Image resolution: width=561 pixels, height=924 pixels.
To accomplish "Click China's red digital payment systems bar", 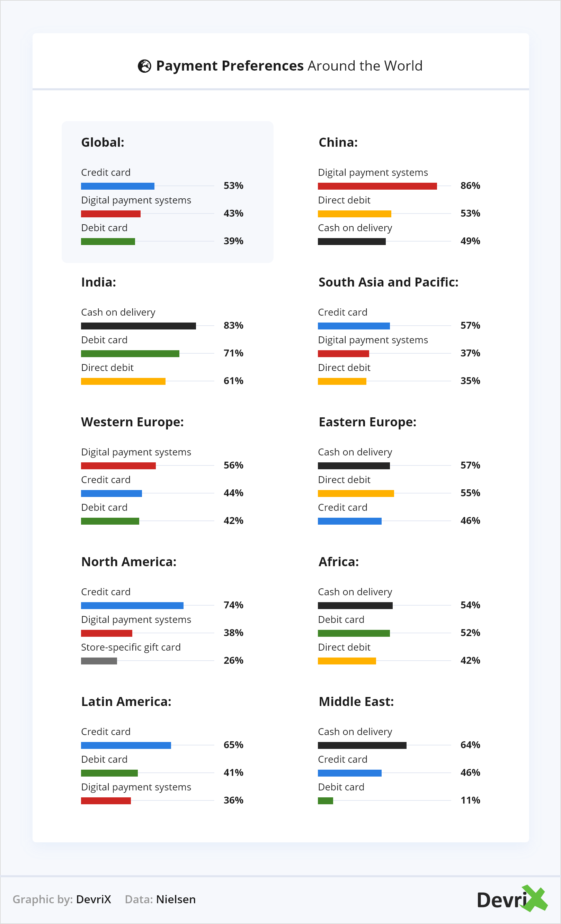I will tap(377, 186).
